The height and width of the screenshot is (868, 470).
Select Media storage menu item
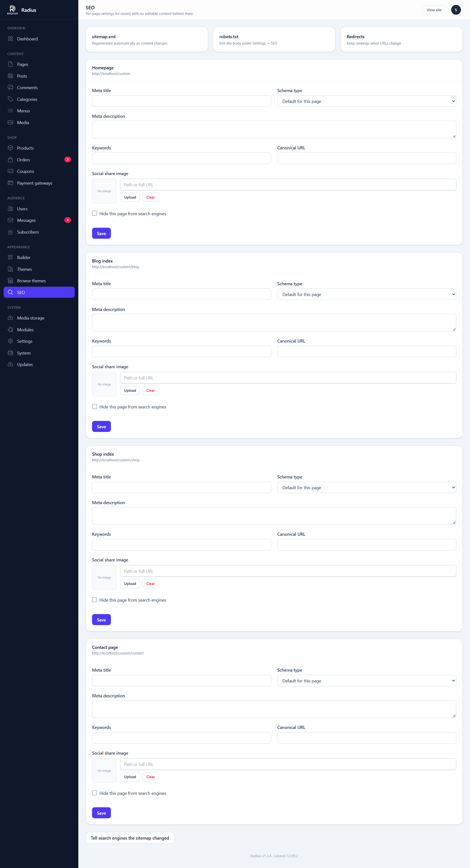coord(39,318)
